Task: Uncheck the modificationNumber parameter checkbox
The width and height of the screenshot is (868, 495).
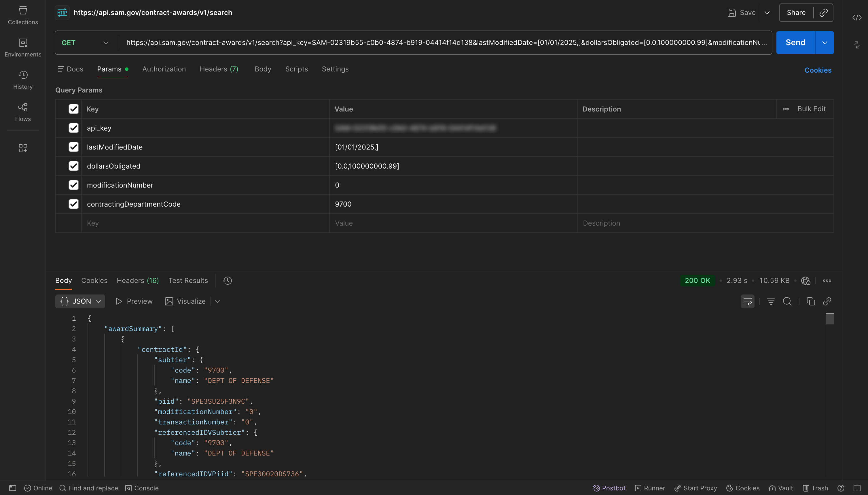Action: [x=73, y=185]
